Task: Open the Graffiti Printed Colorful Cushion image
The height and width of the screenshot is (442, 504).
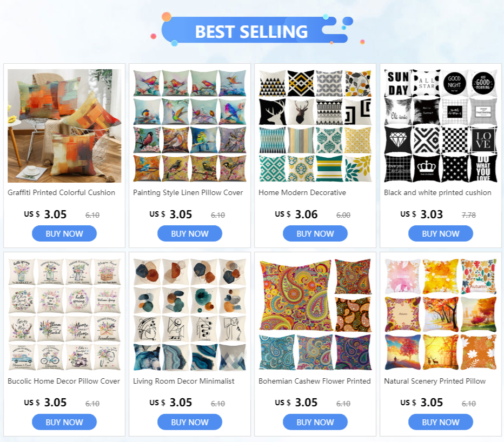Action: (x=64, y=126)
